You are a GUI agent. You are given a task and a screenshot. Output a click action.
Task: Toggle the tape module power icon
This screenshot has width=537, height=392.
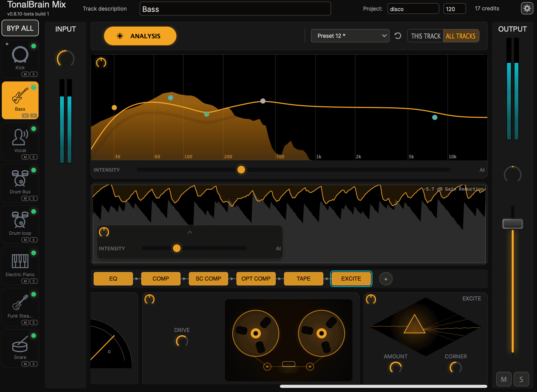click(150, 299)
